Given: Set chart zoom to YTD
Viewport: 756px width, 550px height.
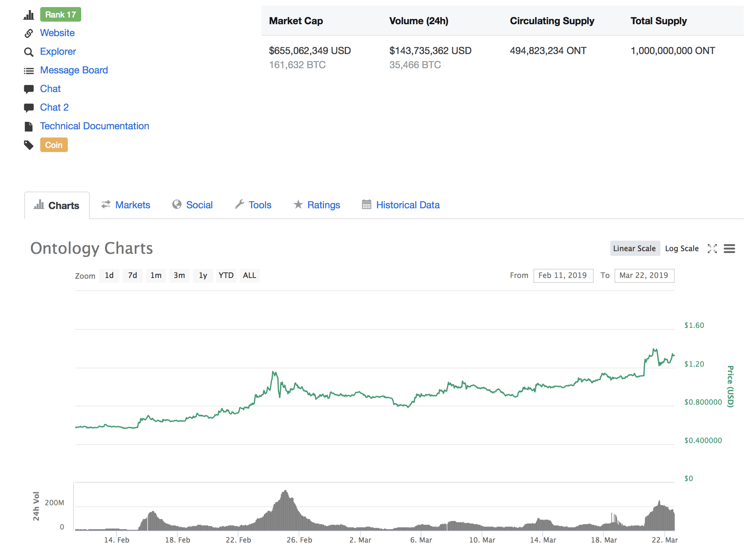Looking at the screenshot, I should 226,275.
